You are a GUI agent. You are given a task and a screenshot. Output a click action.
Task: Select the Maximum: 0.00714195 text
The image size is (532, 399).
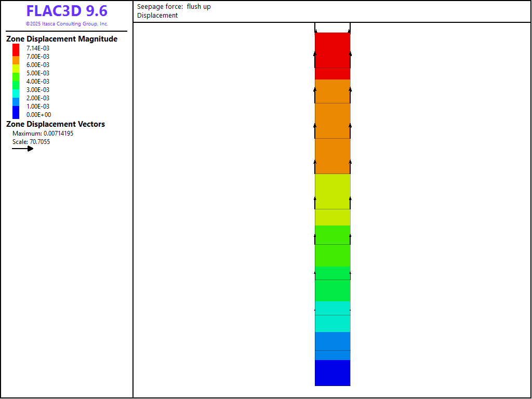(43, 134)
